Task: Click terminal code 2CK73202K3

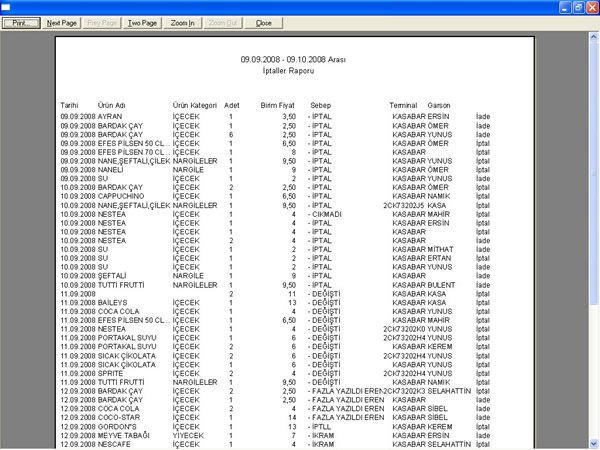Action: point(404,391)
